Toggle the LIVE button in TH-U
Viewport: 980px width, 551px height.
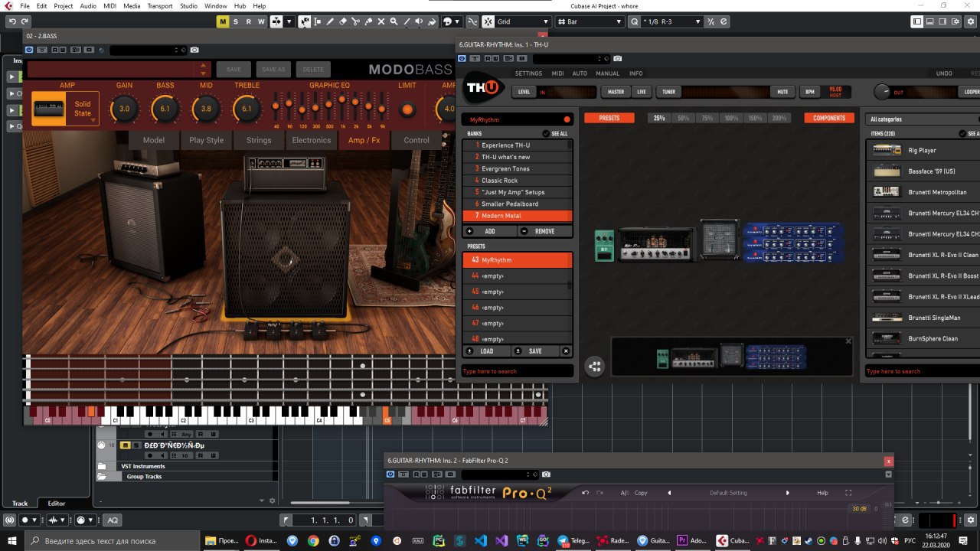pos(641,92)
